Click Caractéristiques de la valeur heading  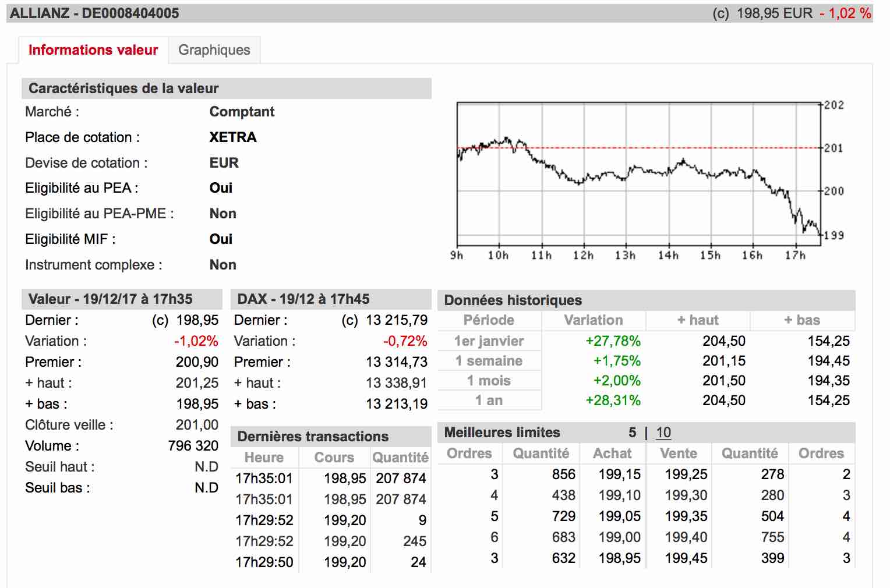pyautogui.click(x=123, y=88)
